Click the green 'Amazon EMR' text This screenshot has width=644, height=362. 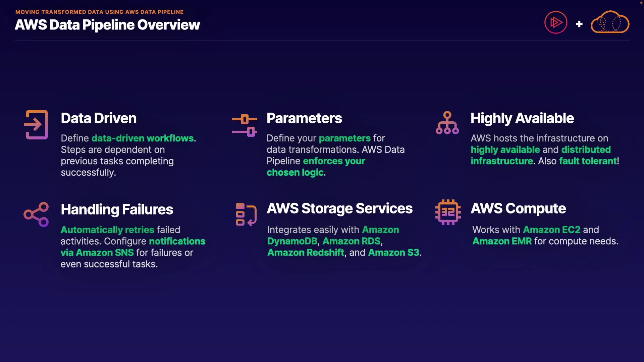(502, 241)
